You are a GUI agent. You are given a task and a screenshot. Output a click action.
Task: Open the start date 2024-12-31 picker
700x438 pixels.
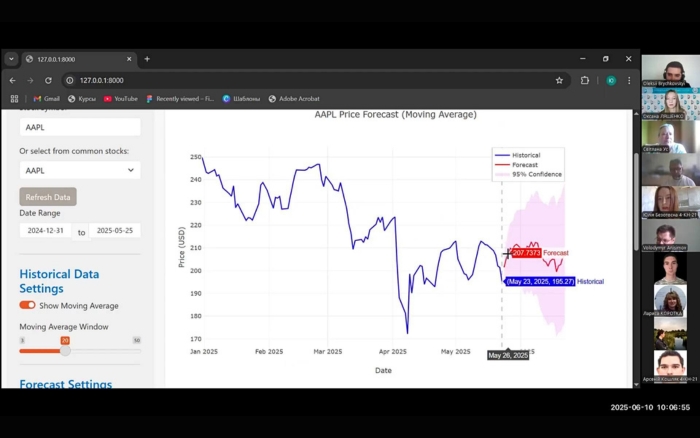click(x=46, y=230)
